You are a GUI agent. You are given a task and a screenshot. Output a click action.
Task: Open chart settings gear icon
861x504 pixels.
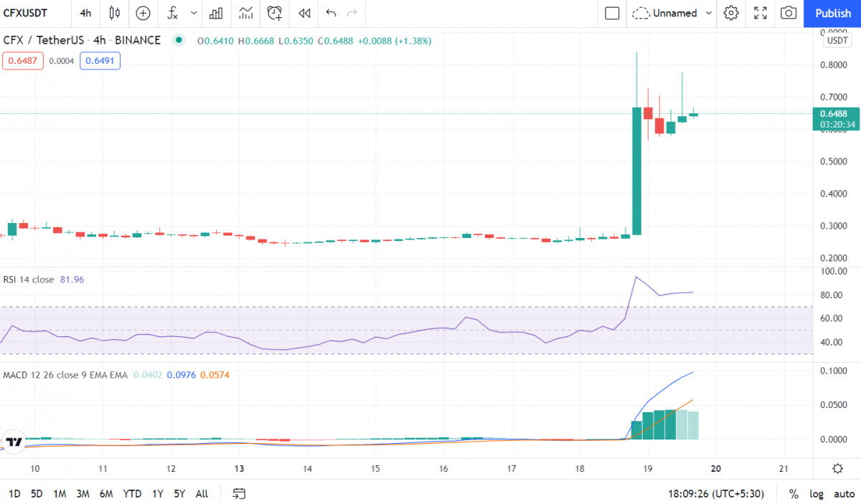(731, 13)
